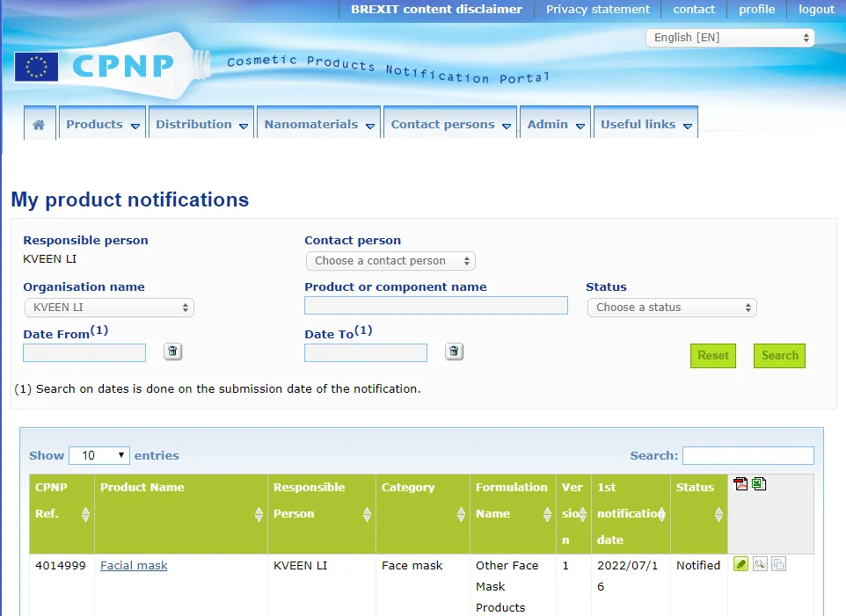The image size is (846, 616).
Task: Click the CPNP ref 4014999 cell
Action: pyautogui.click(x=61, y=565)
